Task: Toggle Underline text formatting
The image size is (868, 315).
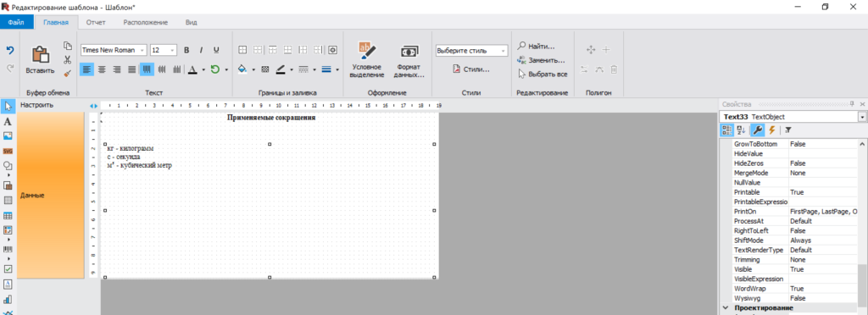Action: [216, 50]
